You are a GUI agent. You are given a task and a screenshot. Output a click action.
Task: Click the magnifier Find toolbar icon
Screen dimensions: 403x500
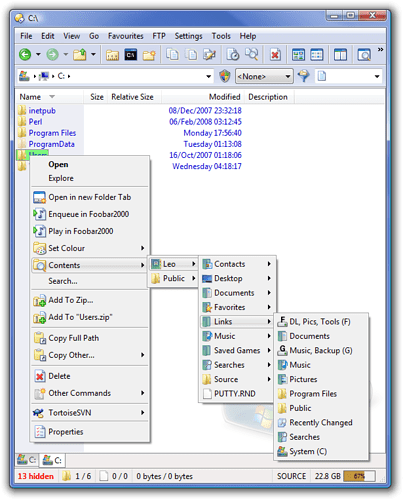point(252,54)
